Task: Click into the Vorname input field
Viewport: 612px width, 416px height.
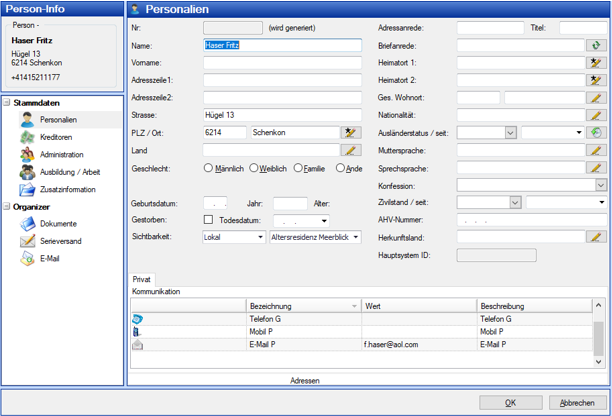Action: click(282, 62)
